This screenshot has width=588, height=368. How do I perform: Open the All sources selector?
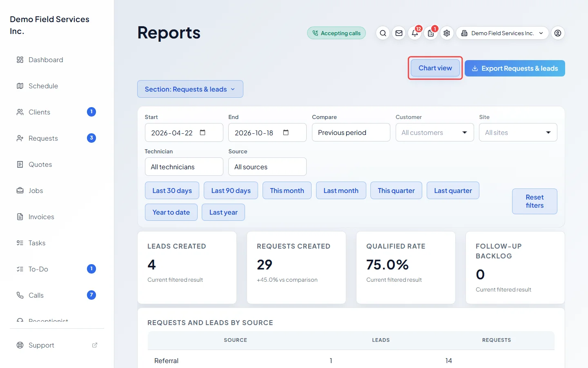click(x=267, y=167)
